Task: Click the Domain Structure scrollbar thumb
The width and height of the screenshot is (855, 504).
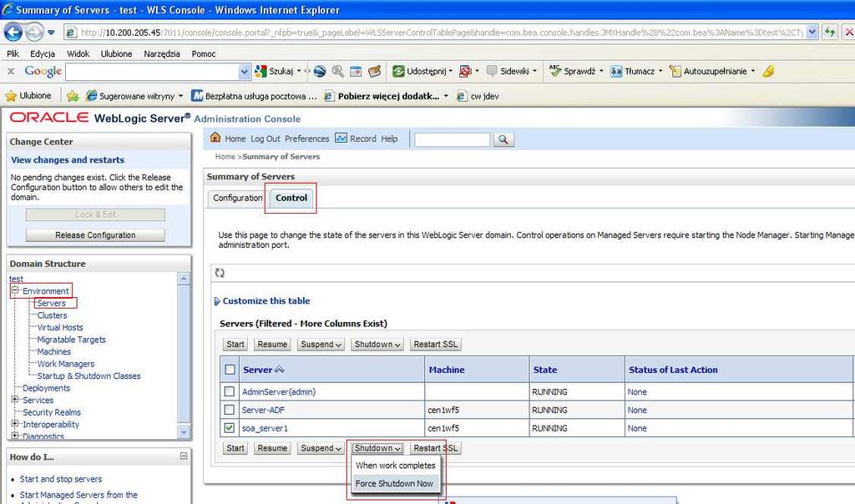Action: coord(184,354)
